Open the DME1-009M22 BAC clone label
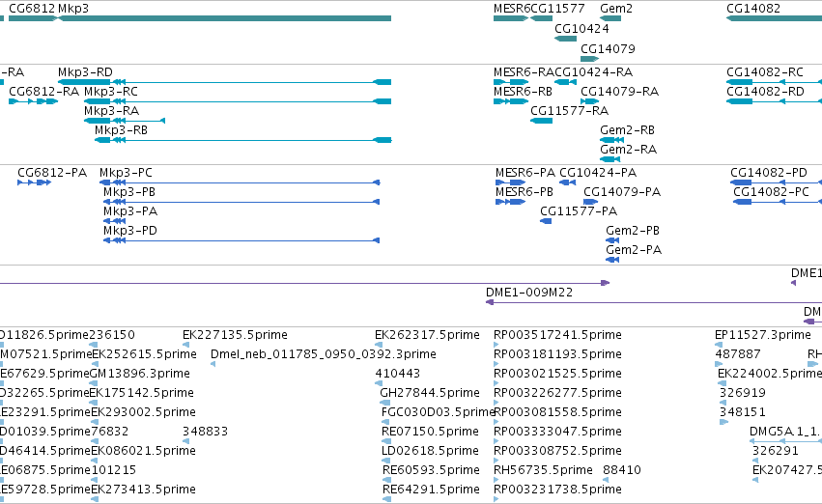 pyautogui.click(x=529, y=293)
